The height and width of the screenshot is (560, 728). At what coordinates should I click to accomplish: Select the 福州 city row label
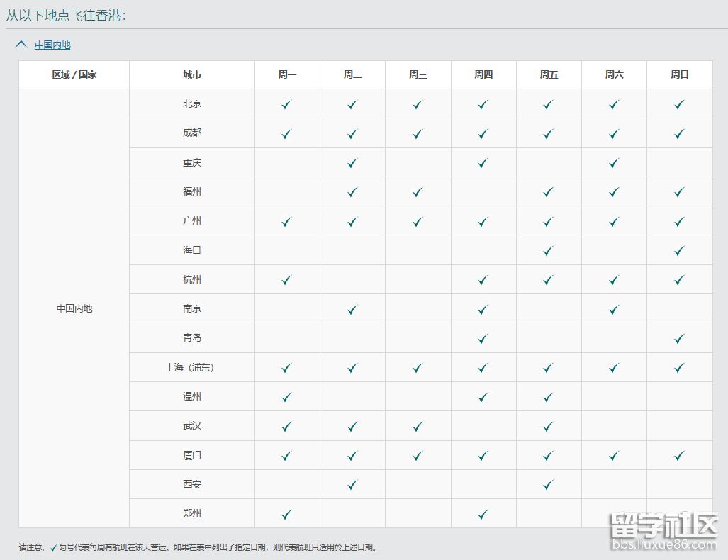coord(192,191)
